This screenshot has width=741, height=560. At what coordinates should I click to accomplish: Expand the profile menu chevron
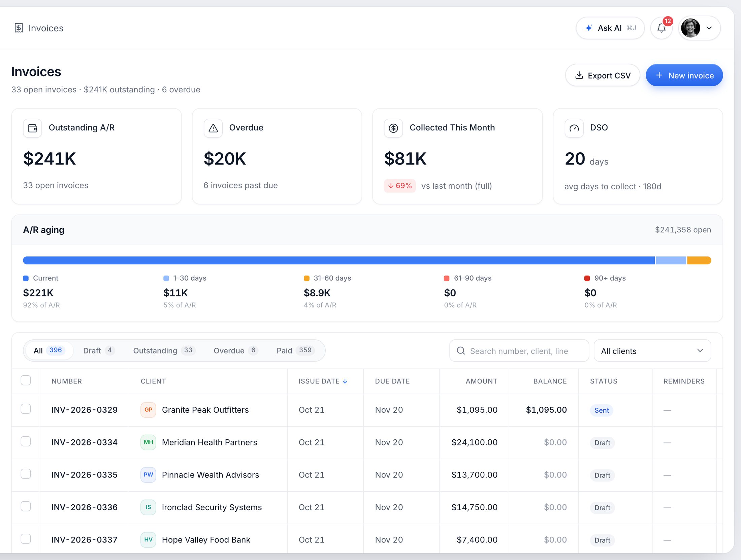[709, 28]
